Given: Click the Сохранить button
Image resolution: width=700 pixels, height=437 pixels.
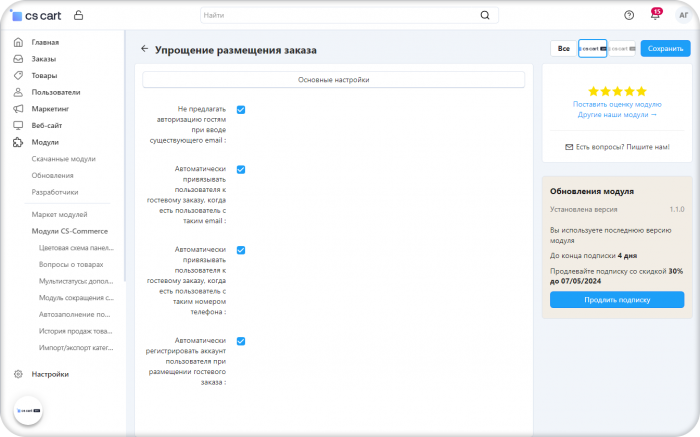Looking at the screenshot, I should point(665,49).
